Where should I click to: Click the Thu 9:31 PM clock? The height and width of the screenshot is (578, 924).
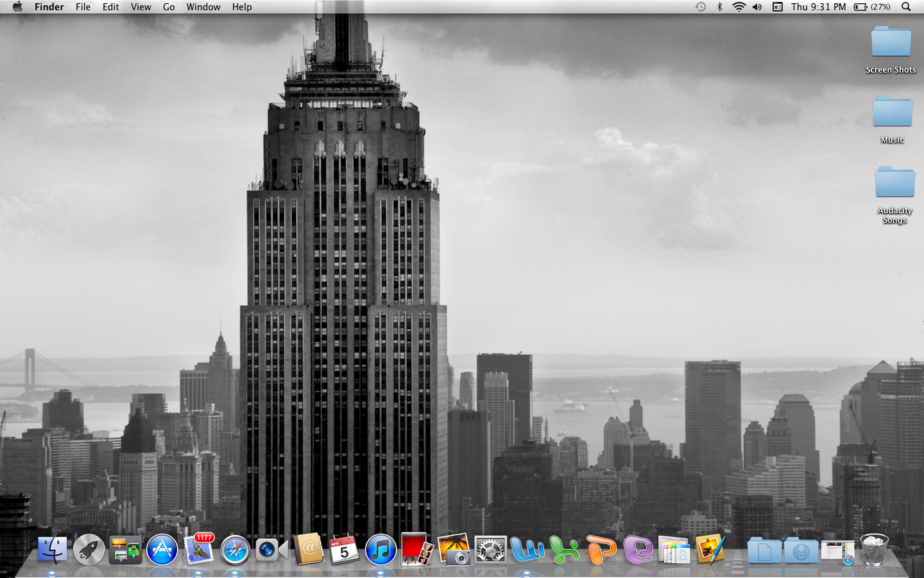[818, 7]
